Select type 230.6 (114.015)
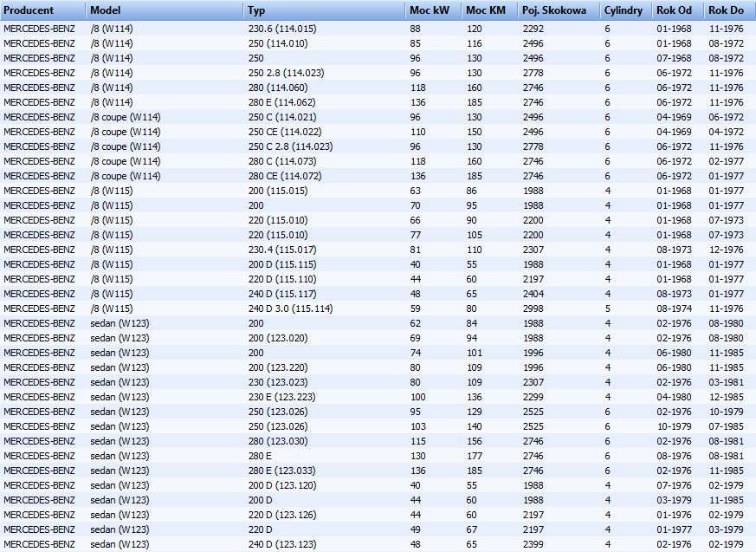The width and height of the screenshot is (756, 552). point(282,29)
